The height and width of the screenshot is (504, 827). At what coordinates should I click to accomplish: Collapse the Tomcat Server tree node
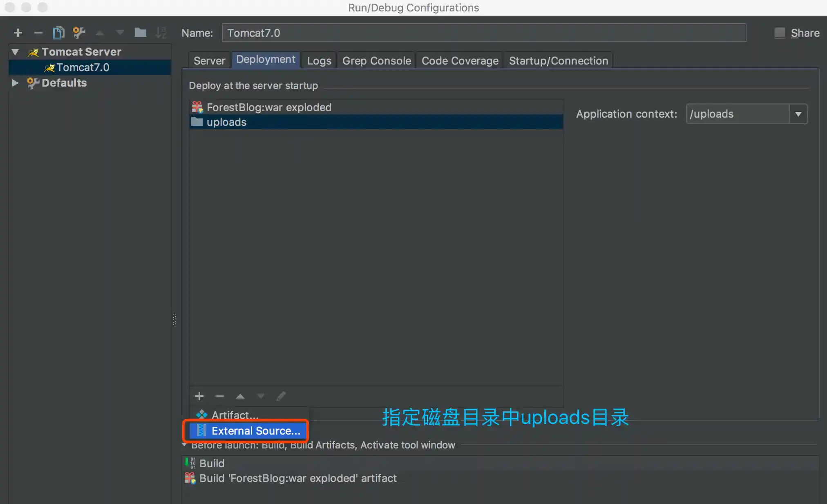pos(16,52)
